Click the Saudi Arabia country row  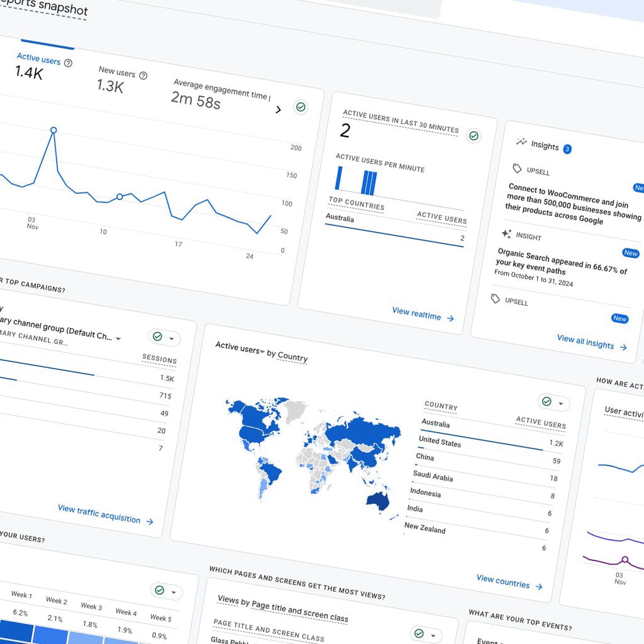pos(484,486)
